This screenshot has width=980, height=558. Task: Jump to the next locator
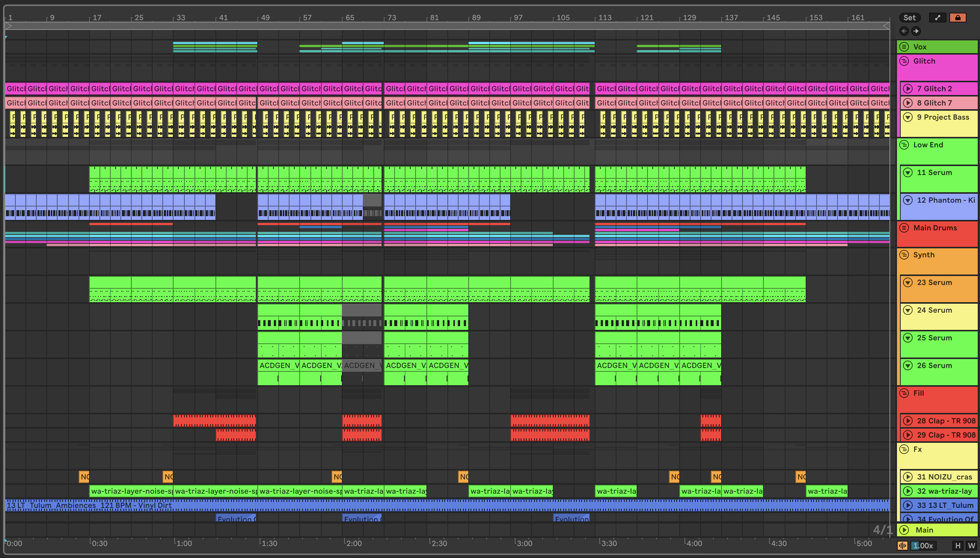point(916,31)
